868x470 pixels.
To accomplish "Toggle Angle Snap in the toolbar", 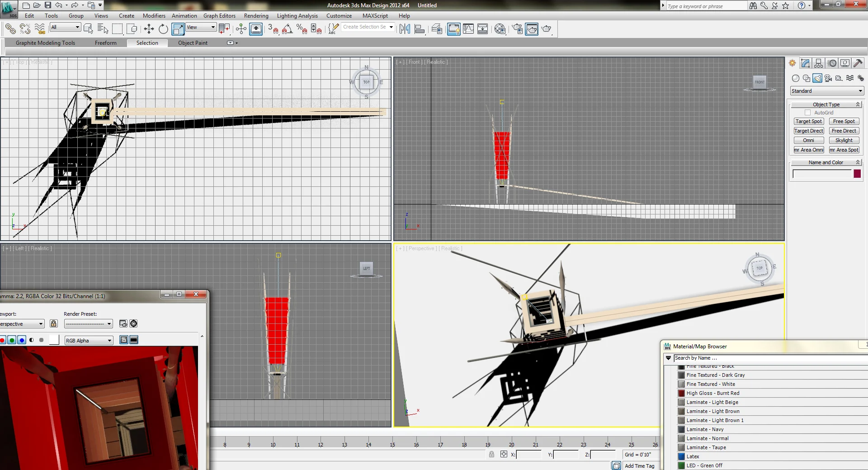I will [x=287, y=29].
